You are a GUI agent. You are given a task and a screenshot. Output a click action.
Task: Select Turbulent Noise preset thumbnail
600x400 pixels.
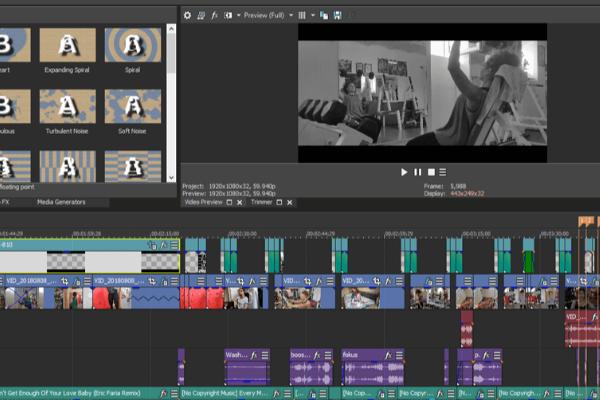tap(68, 106)
